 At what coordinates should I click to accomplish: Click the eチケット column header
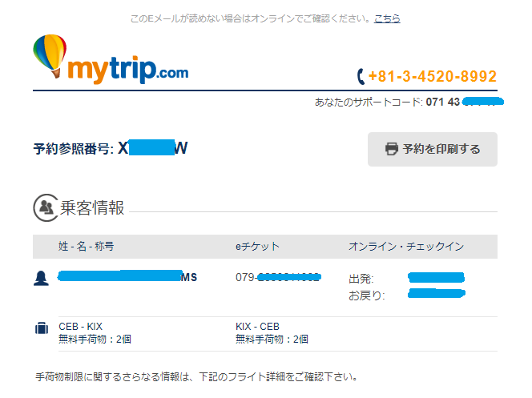[257, 247]
